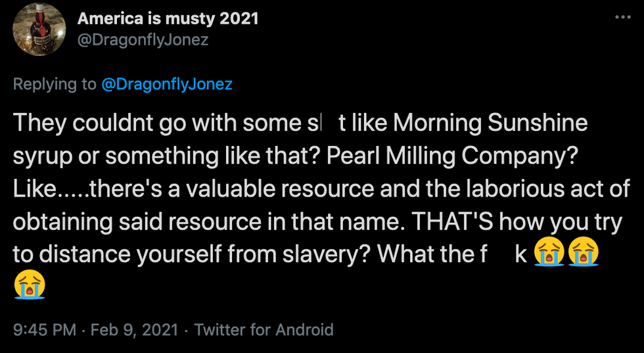Follow the blue @DragonflyJonez reply mention
Viewport: 644px width, 353px height.
(x=167, y=84)
